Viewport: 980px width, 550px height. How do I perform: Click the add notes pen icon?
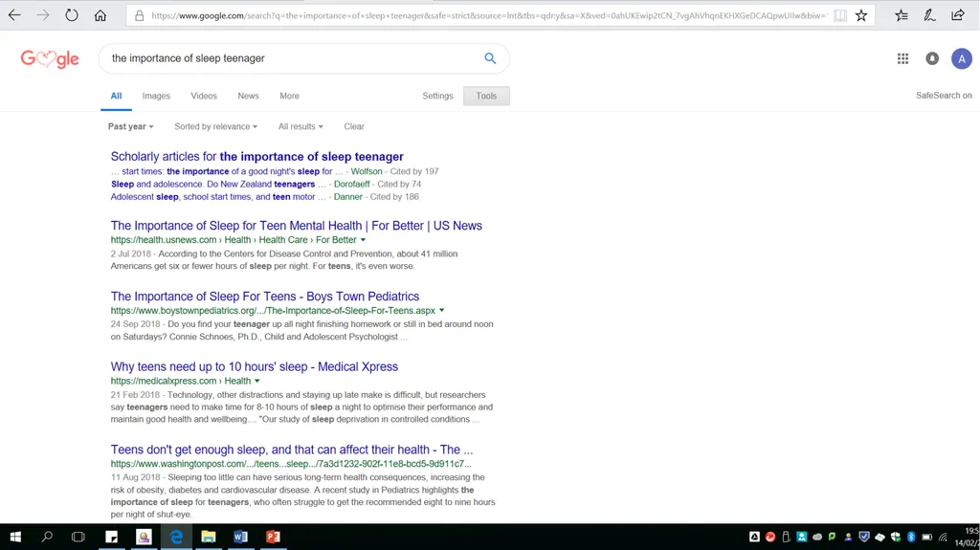[929, 15]
